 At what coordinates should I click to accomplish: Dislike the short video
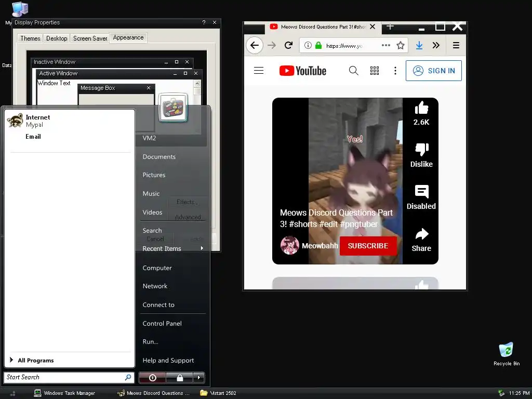tap(421, 150)
